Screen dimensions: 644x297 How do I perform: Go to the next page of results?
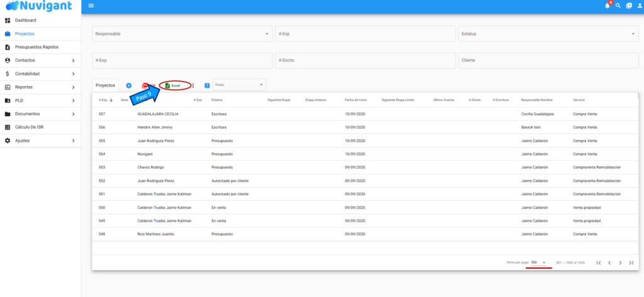pos(620,262)
